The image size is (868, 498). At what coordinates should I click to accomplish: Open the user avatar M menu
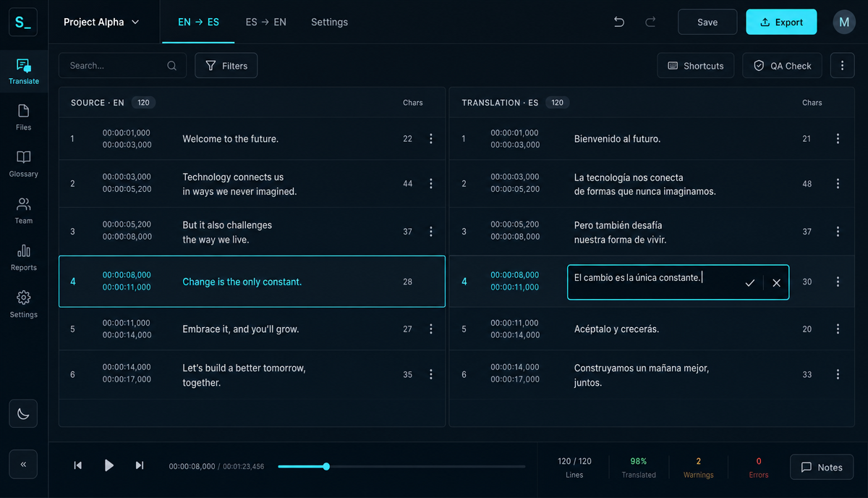tap(844, 22)
